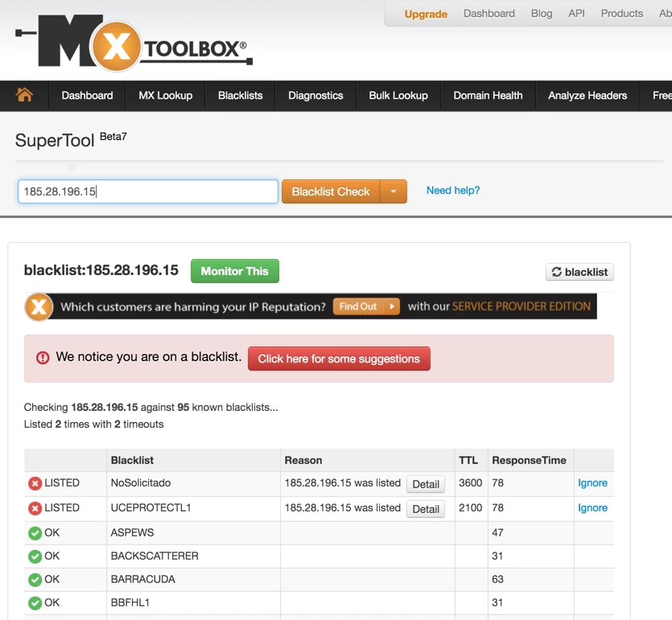Click the BARRACUDA blacklist name

coord(142,579)
